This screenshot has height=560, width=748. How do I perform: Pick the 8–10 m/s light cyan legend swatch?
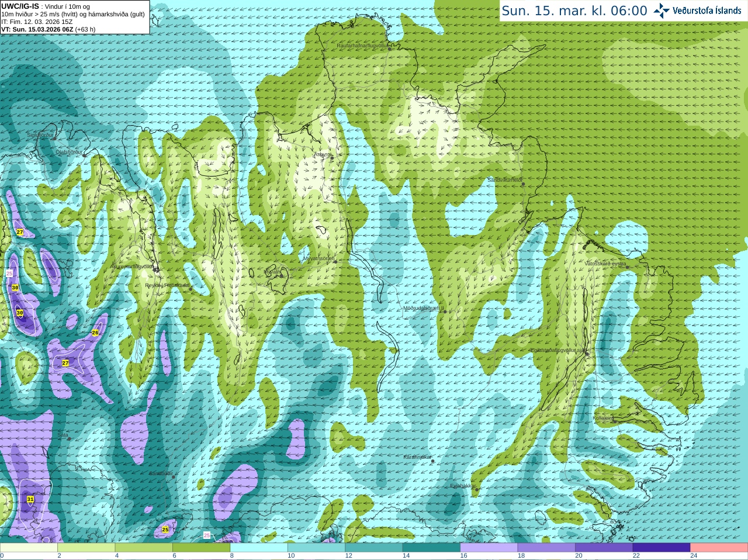click(259, 548)
